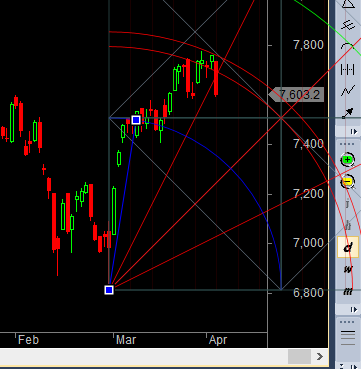Expand the timeframe section arrow

[354, 310]
